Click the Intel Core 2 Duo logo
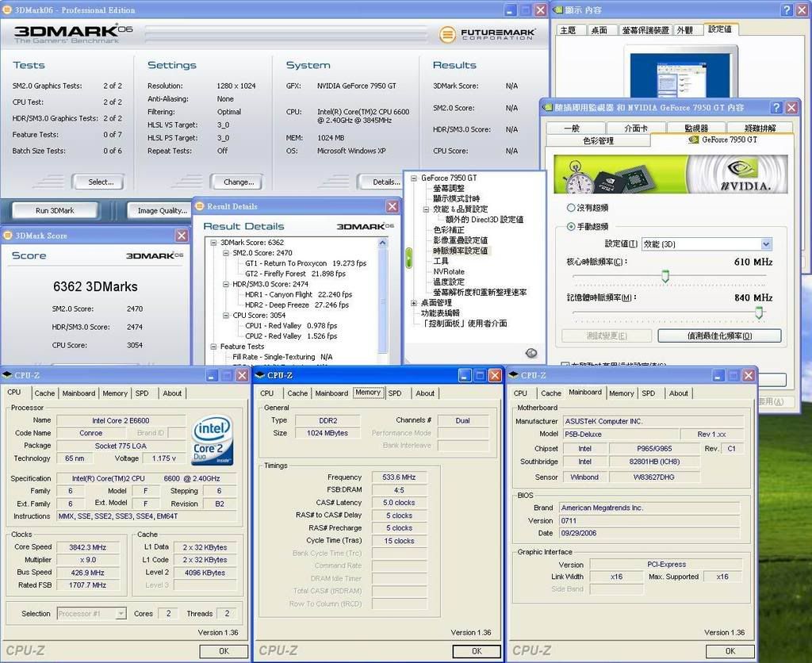This screenshot has height=663, width=812. click(212, 441)
